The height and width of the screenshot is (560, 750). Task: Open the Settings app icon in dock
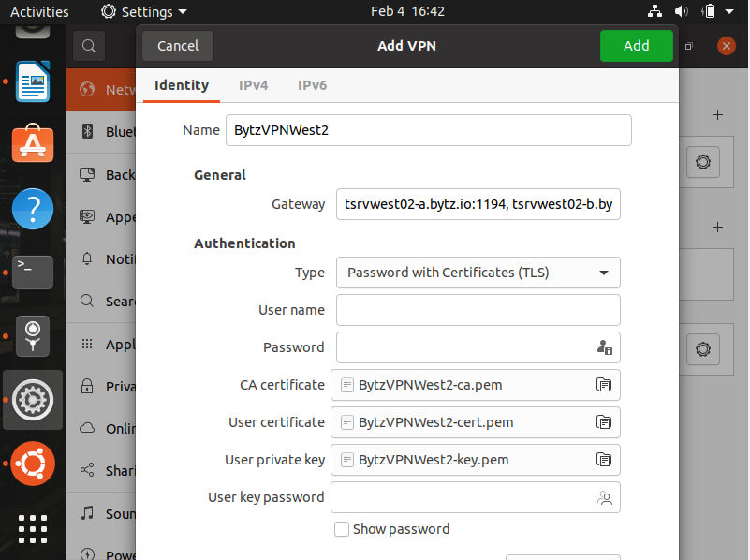point(33,400)
